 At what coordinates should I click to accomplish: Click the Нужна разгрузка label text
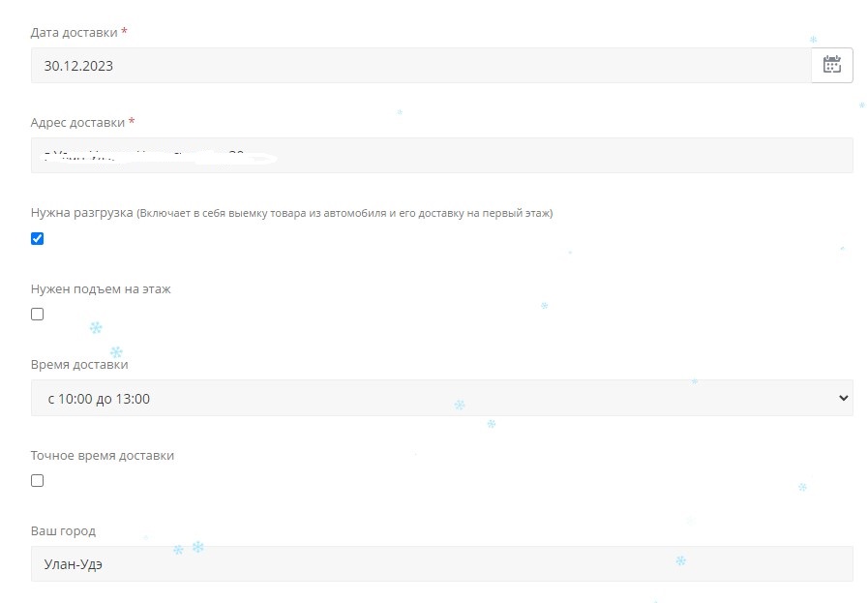click(x=81, y=213)
